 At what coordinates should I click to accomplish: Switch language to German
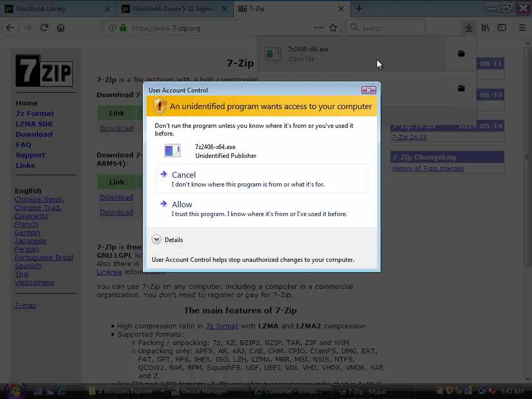click(27, 233)
